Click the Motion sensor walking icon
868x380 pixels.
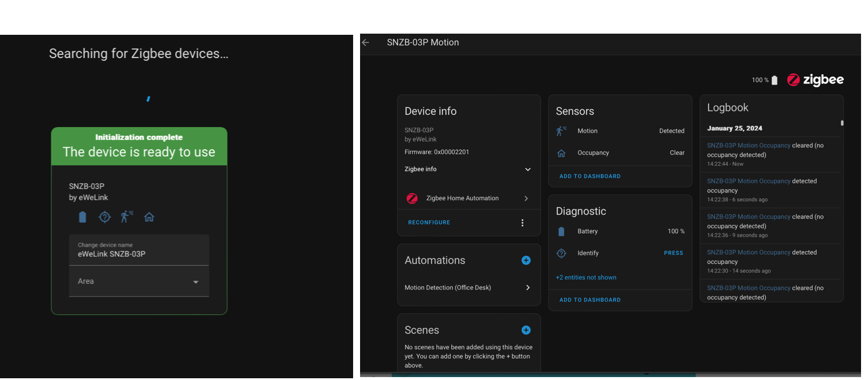(x=561, y=131)
